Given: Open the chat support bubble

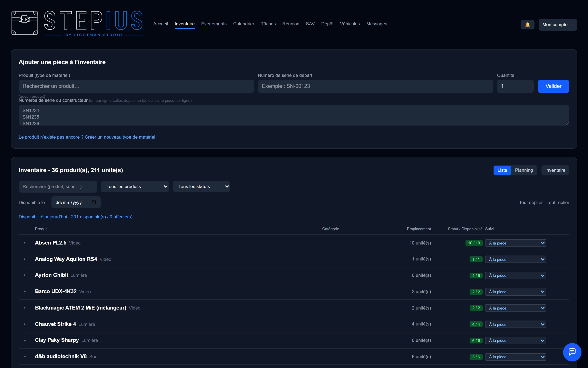Looking at the screenshot, I should [x=572, y=352].
